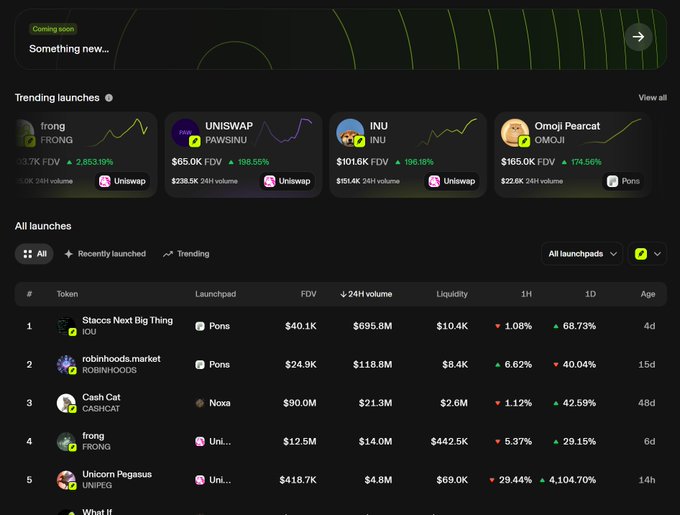Click the frong card token avatar
This screenshot has width=680, height=515.
tap(25, 133)
